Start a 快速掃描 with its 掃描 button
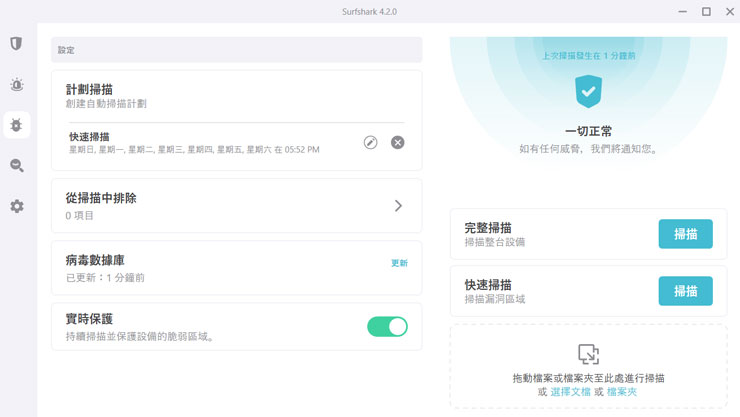Image resolution: width=740 pixels, height=417 pixels. point(685,291)
